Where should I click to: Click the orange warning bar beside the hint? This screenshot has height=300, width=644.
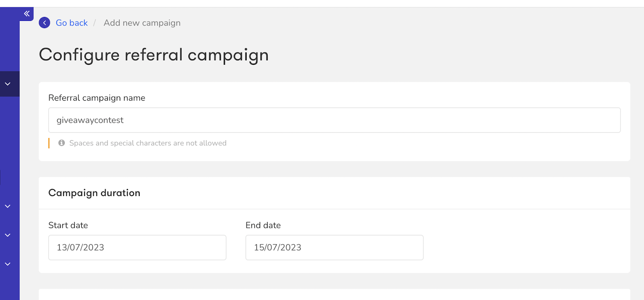pyautogui.click(x=49, y=143)
